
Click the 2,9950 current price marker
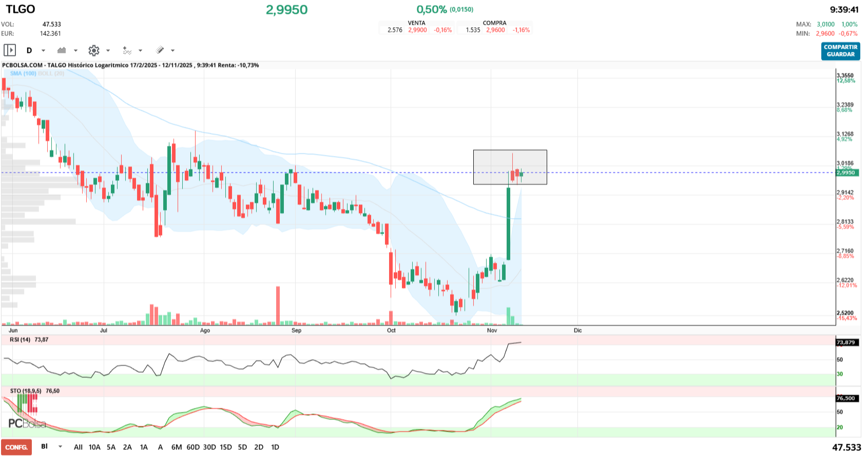point(847,173)
